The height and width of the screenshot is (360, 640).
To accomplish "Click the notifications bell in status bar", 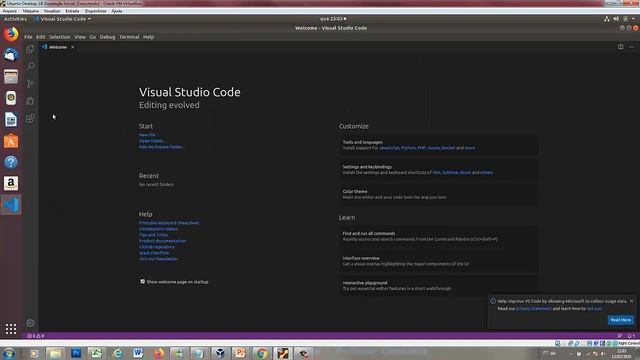I will pyautogui.click(x=631, y=336).
